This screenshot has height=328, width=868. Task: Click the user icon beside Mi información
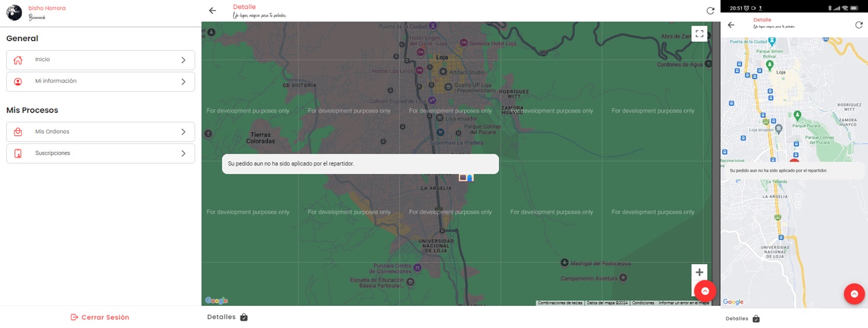click(18, 82)
